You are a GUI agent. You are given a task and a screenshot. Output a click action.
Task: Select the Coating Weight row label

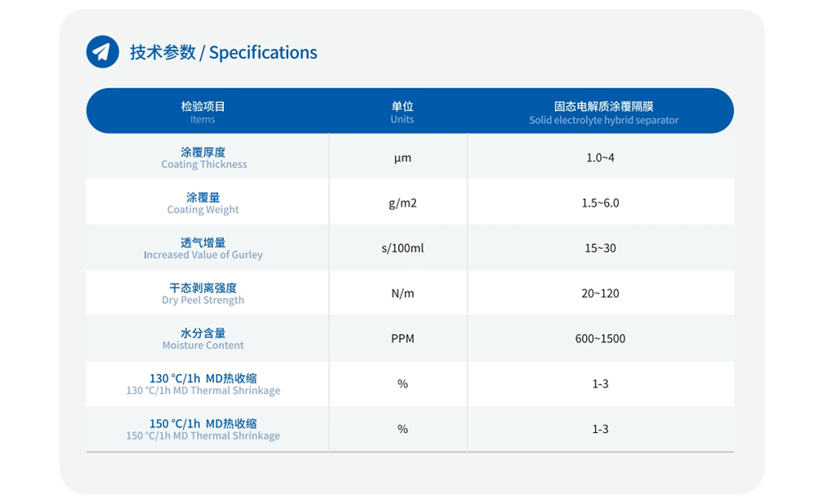204,203
